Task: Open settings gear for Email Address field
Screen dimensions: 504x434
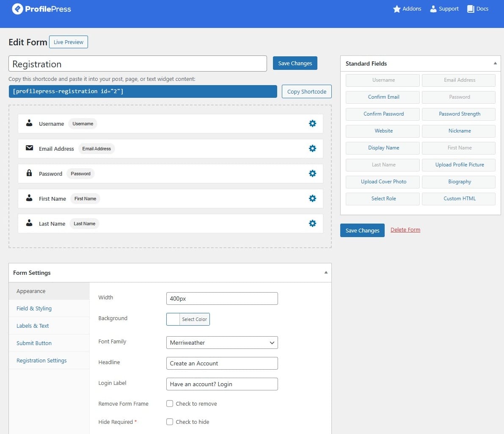Action: coord(312,148)
